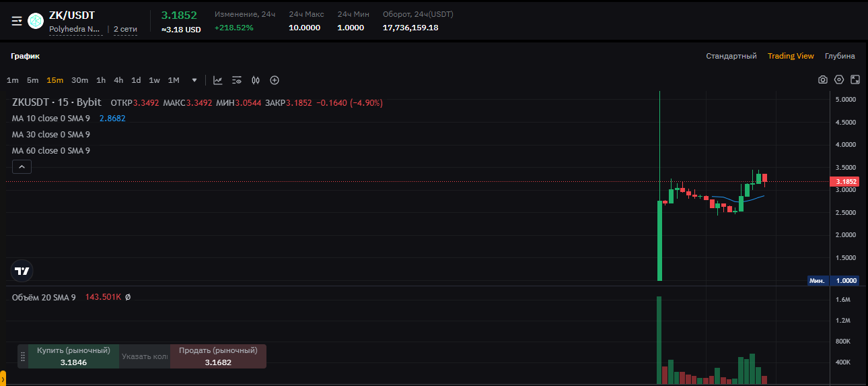Click the TradingView logo on chart
Image resolution: width=868 pixels, height=386 pixels.
point(22,271)
